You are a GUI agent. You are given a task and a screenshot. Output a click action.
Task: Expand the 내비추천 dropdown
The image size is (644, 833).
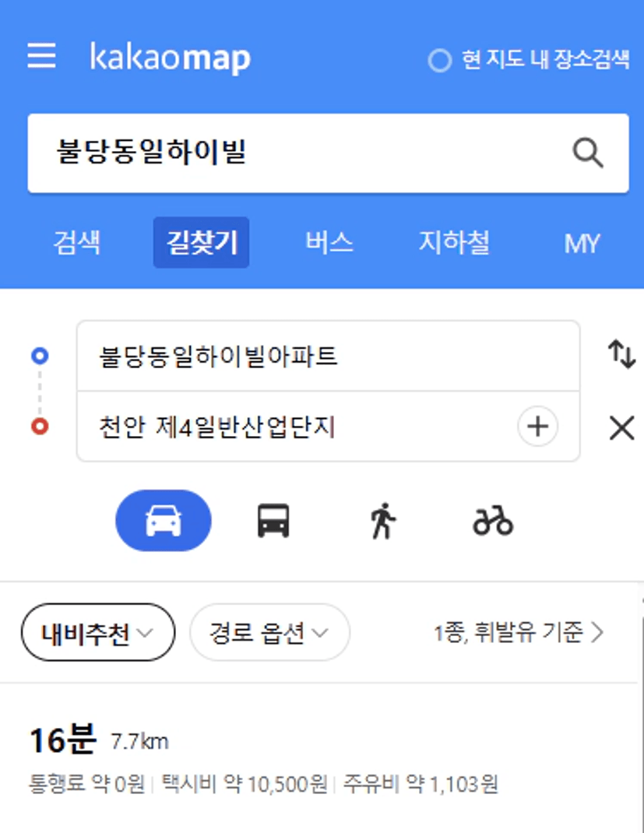[98, 632]
